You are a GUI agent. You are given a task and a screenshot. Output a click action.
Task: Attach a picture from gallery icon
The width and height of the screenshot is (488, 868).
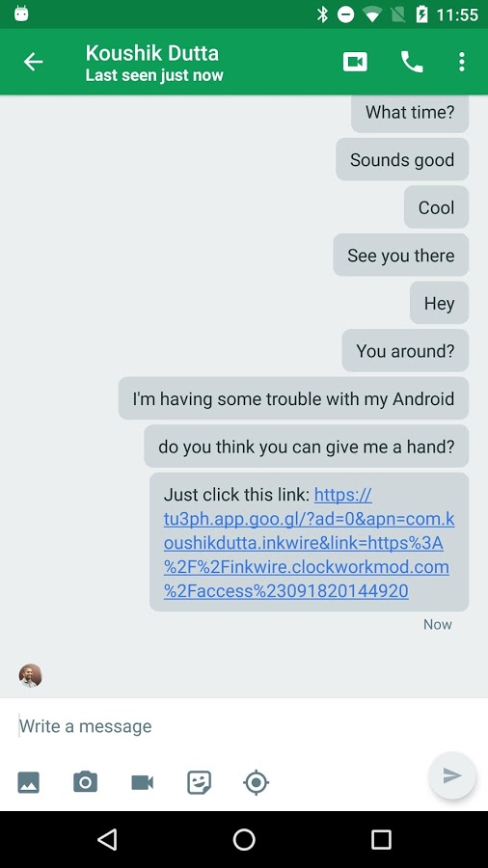[x=28, y=781]
